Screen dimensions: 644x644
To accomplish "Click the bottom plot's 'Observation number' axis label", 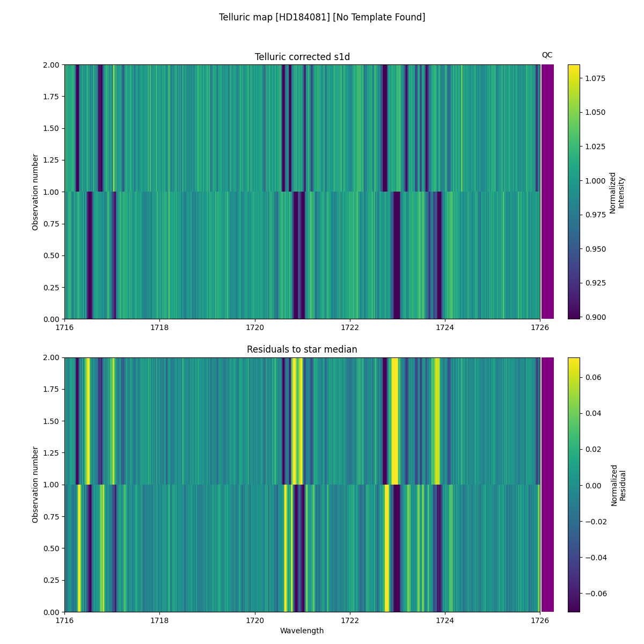I will 35,485.
